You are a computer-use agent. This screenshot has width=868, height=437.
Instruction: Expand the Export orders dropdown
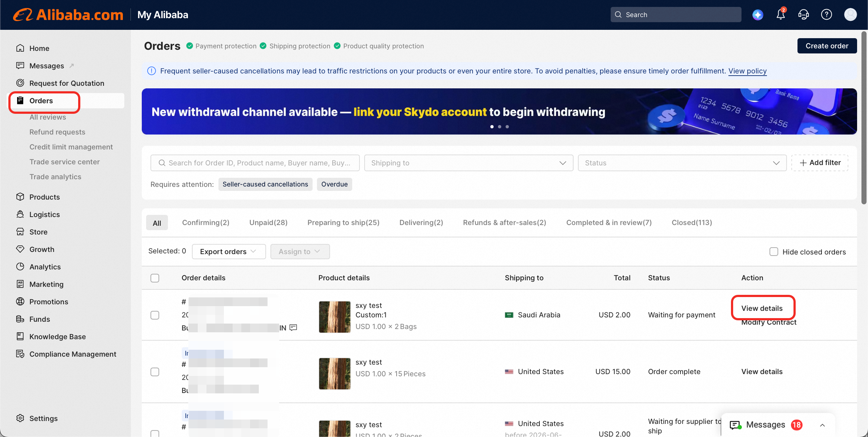coord(229,252)
